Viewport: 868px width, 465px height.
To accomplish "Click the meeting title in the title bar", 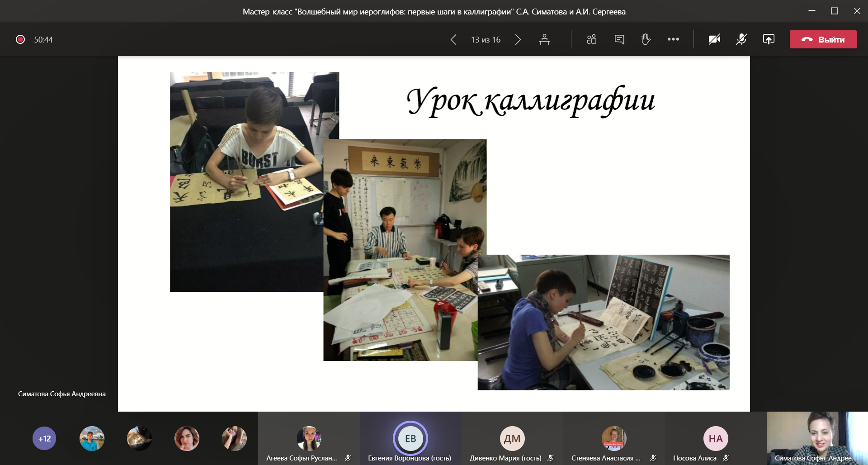I will pyautogui.click(x=434, y=12).
